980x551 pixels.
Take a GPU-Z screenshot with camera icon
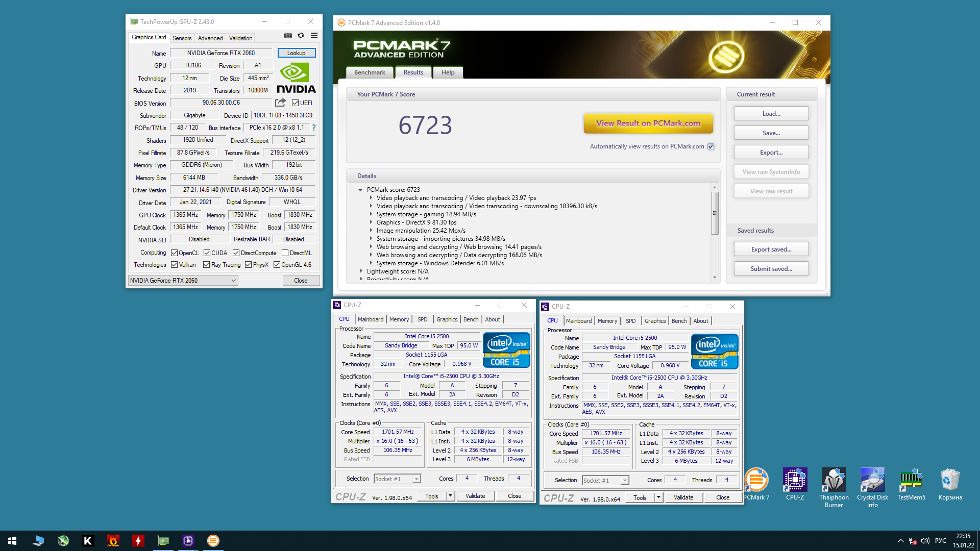pyautogui.click(x=288, y=36)
